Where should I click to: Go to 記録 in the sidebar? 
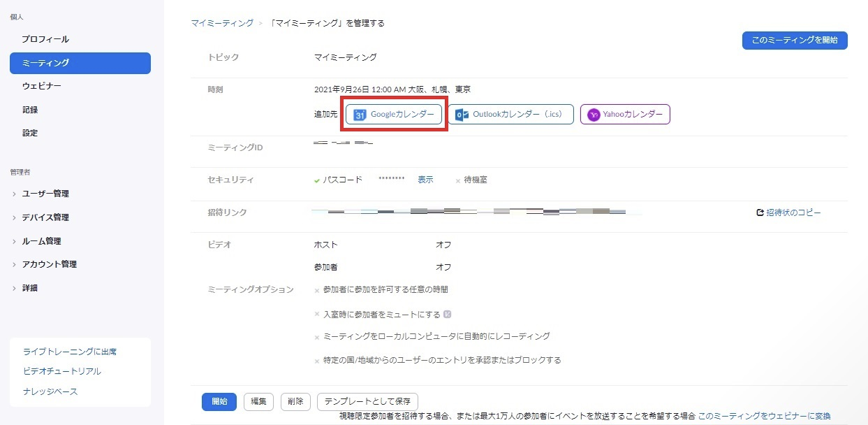click(30, 110)
